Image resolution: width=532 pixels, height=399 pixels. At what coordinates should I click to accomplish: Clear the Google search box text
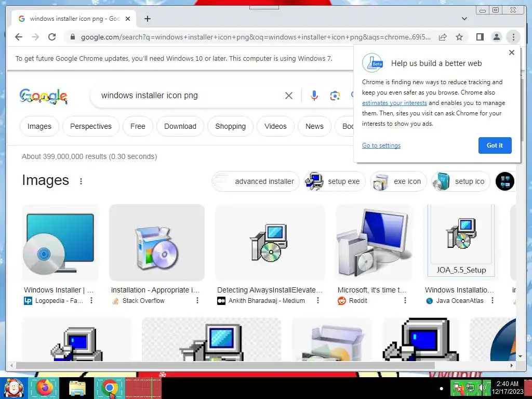(x=289, y=96)
